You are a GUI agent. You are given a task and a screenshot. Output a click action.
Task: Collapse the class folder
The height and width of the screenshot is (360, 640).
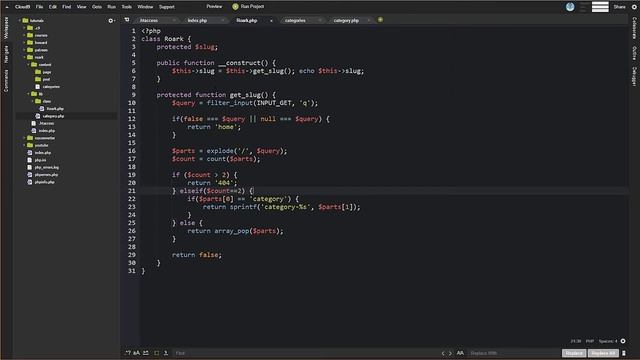pyautogui.click(x=32, y=101)
